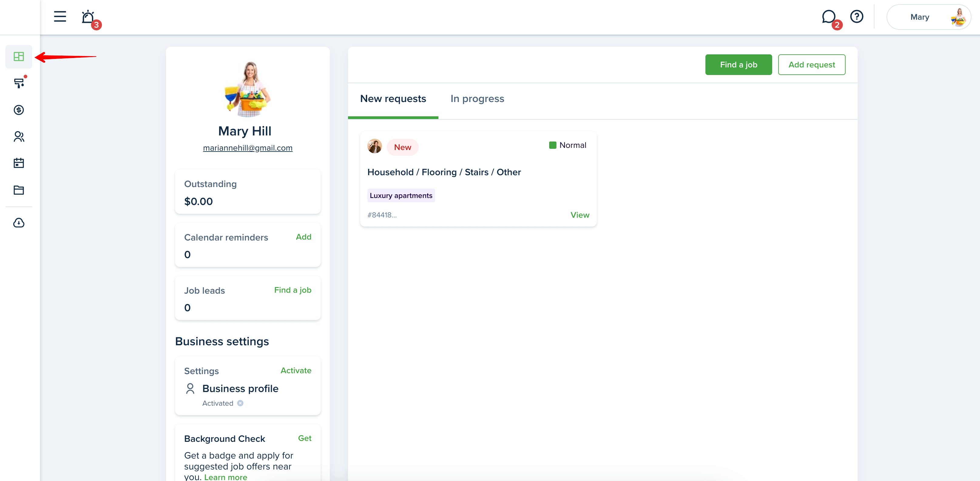This screenshot has height=481, width=980.
Task: Click the requester avatar on the card
Action: click(374, 146)
